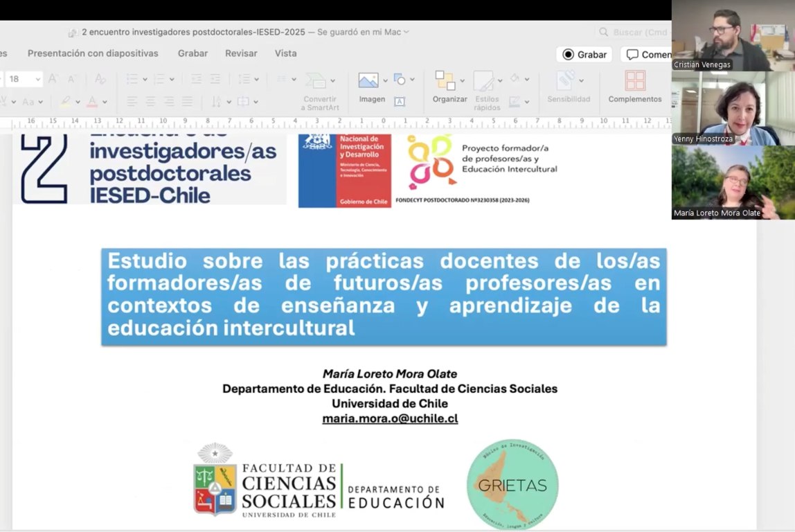Expand the line spacing dropdown arrow
The image size is (795, 532).
click(257, 80)
